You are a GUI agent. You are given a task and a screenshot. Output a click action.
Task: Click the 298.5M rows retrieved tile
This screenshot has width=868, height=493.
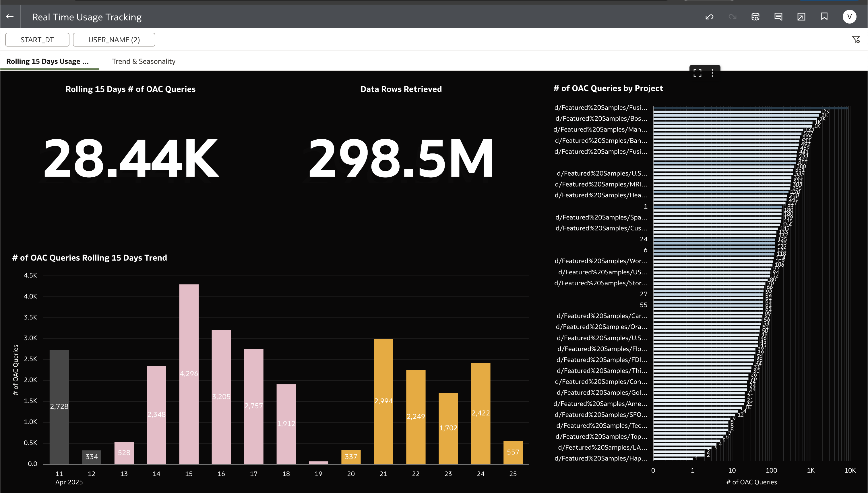point(401,158)
